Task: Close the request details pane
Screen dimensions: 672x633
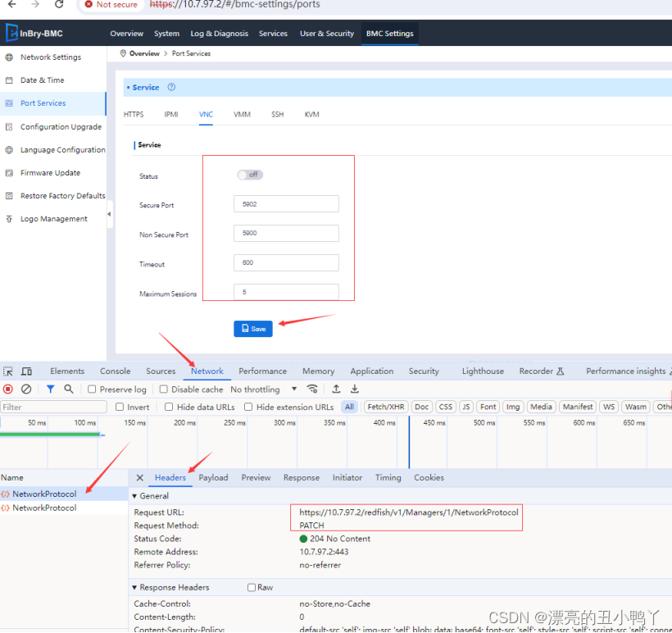Action: click(140, 478)
